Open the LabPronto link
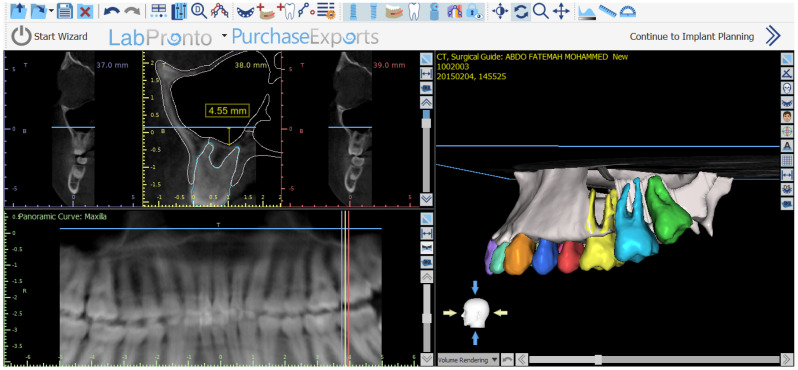Image resolution: width=798 pixels, height=370 pixels. 161,37
